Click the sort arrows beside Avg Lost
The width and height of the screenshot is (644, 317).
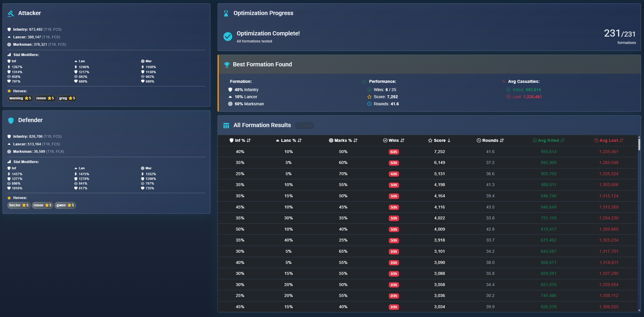pyautogui.click(x=622, y=140)
